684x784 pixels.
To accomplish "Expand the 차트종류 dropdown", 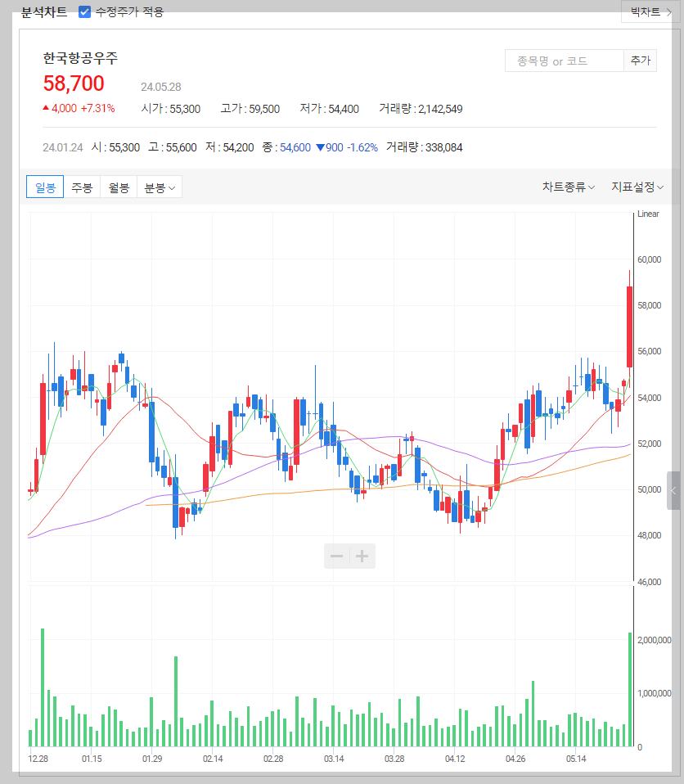I will tap(569, 187).
